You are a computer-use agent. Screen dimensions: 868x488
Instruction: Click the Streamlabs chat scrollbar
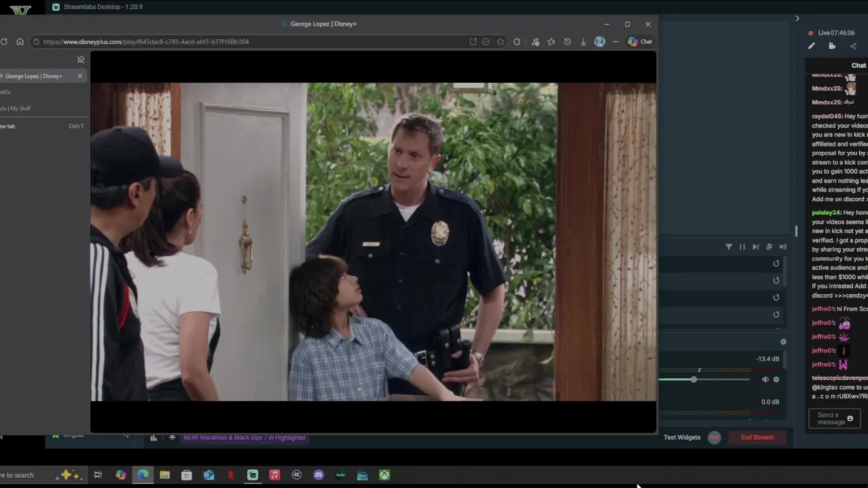coord(796,231)
